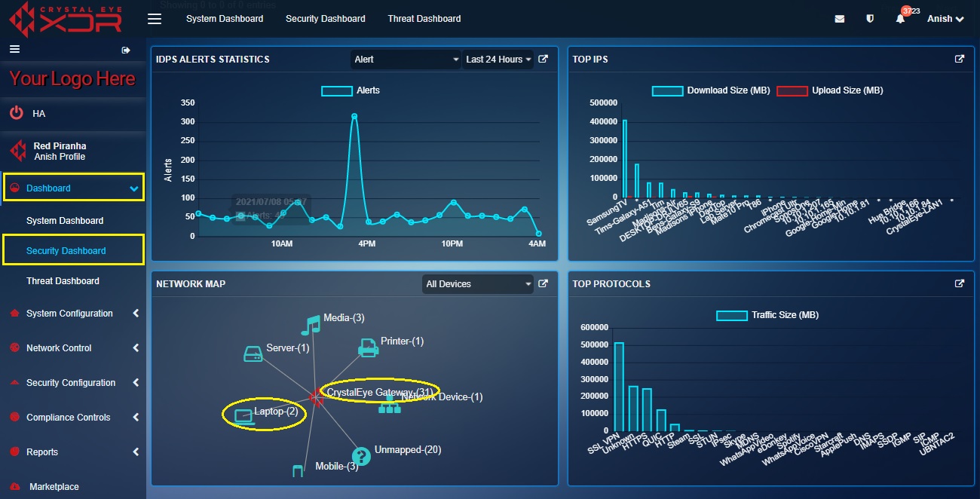This screenshot has height=499, width=980.
Task: Select the Mobile node icon
Action: (x=298, y=470)
